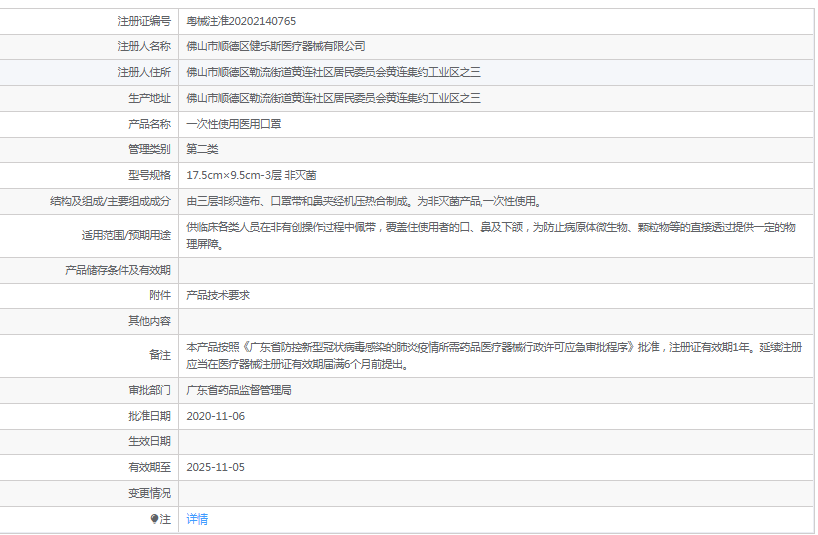This screenshot has height=535, width=818.
Task: Click approval date 2020-11-06
Action: [215, 416]
